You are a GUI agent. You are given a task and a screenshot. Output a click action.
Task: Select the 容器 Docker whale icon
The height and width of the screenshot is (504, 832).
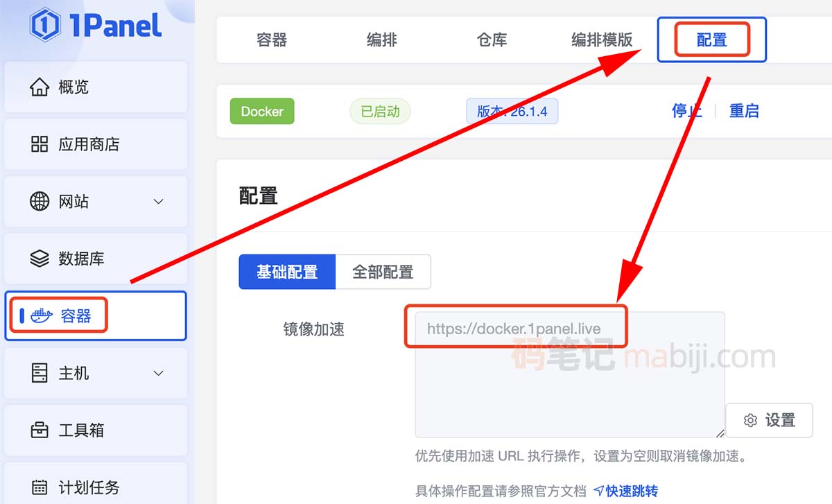point(41,316)
